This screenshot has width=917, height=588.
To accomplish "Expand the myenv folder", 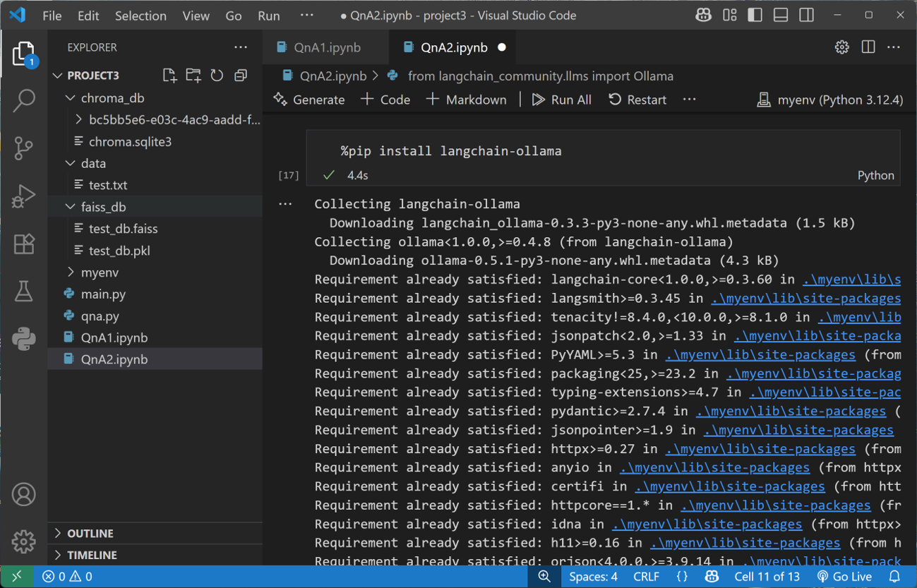I will pos(70,272).
